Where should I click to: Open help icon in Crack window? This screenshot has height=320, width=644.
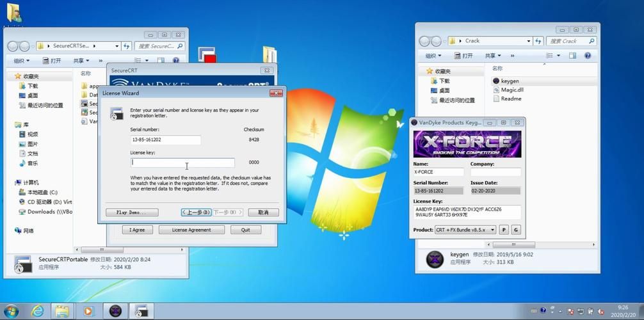click(x=588, y=56)
